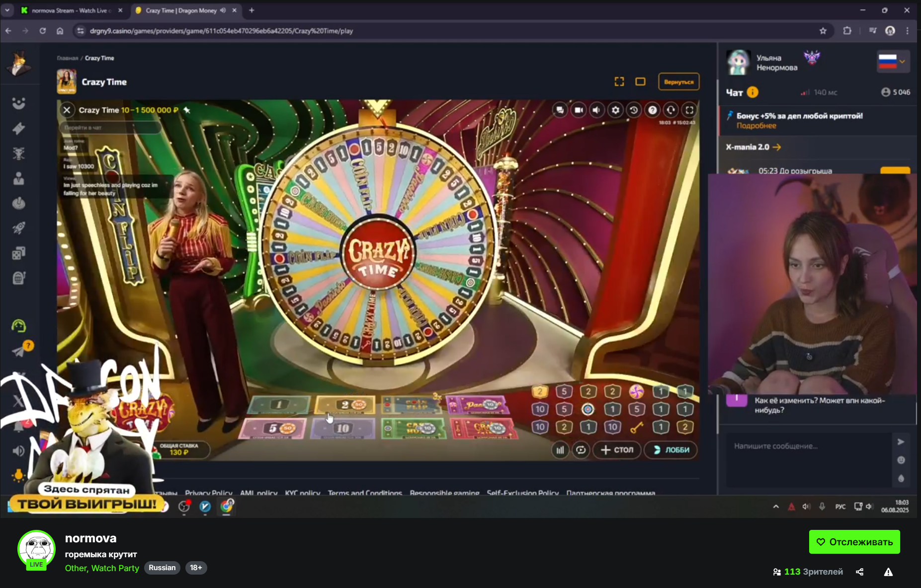Open the live dealer person sidebar icon
Image resolution: width=921 pixels, height=588 pixels.
[x=19, y=178]
